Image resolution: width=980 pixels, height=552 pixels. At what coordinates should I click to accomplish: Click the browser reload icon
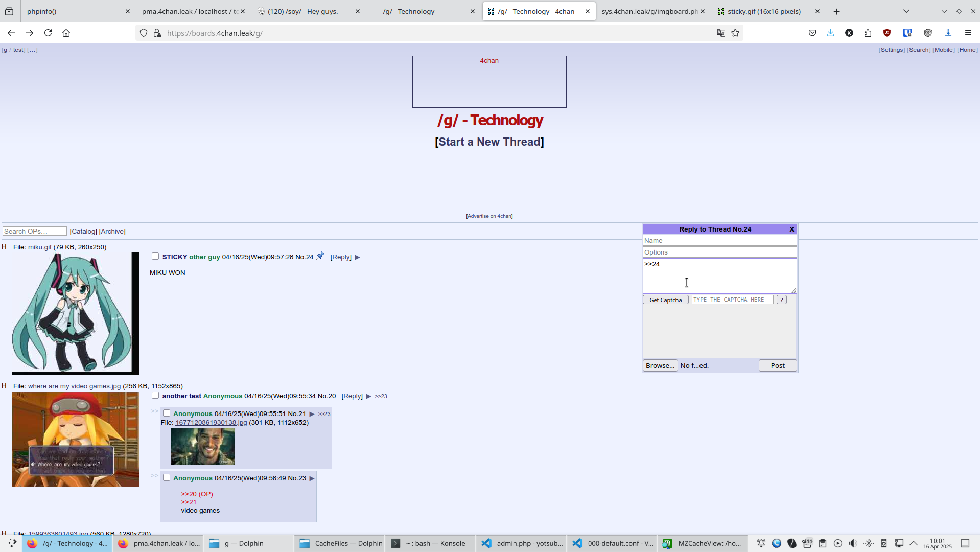pos(48,33)
